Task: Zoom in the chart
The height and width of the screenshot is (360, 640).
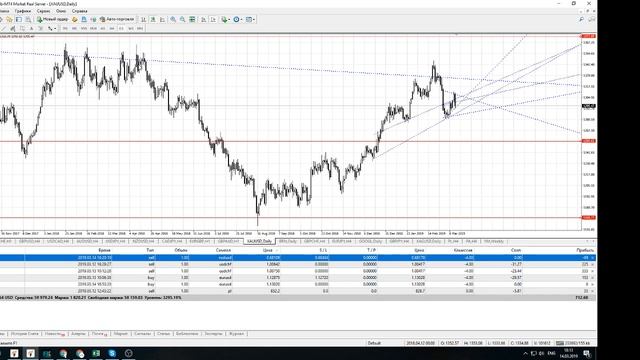Action: [173, 19]
